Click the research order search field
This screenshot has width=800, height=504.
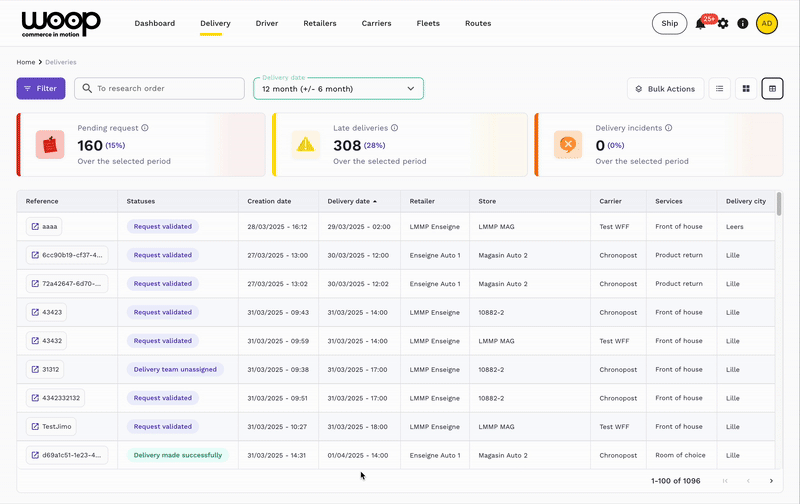[165, 89]
